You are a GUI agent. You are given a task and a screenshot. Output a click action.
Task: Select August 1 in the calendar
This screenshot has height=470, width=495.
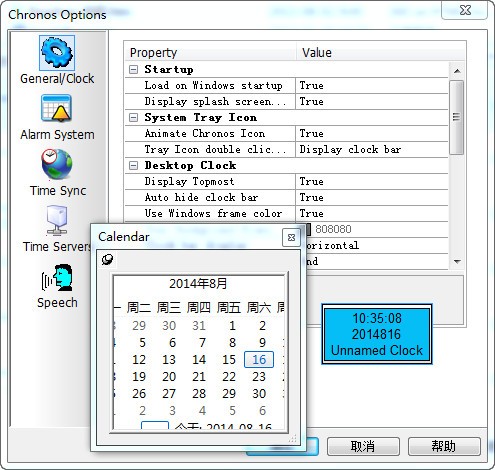[x=232, y=326]
